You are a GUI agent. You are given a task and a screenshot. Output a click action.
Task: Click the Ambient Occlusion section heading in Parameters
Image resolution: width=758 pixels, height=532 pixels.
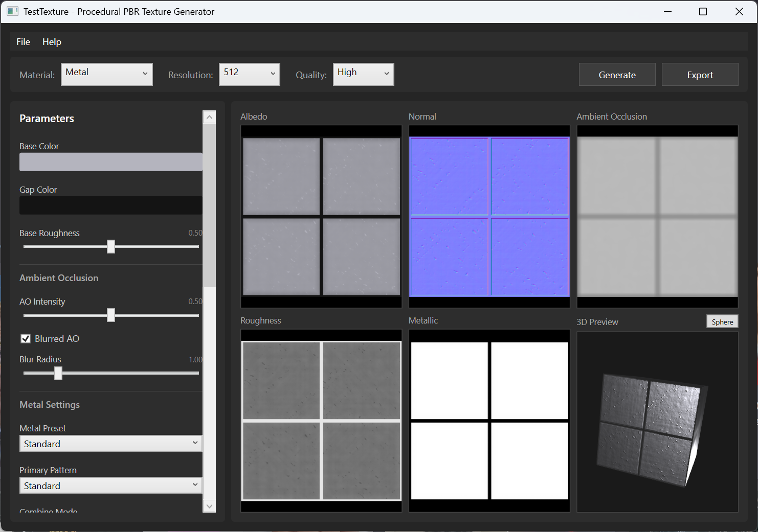coord(59,278)
